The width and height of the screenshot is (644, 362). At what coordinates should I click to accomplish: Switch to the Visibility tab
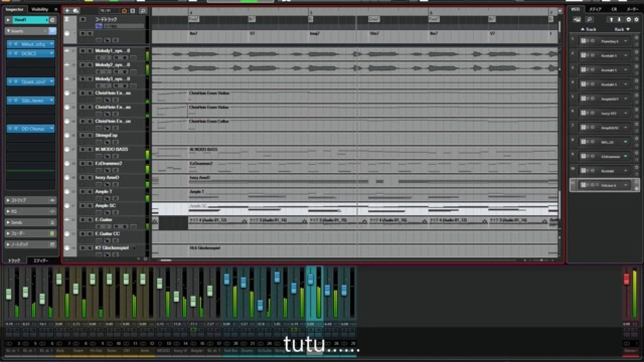(x=40, y=9)
